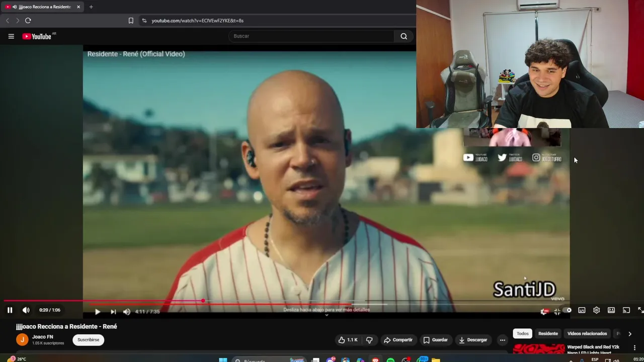This screenshot has height=362, width=644.
Task: Open Discord from the taskbar
Action: [x=331, y=360]
